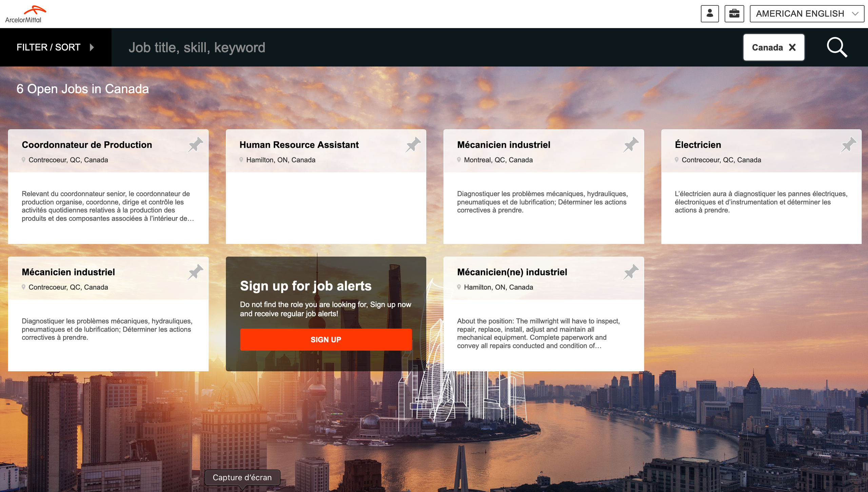This screenshot has width=868, height=492.
Task: Open the saved jobs briefcase icon
Action: tap(734, 14)
